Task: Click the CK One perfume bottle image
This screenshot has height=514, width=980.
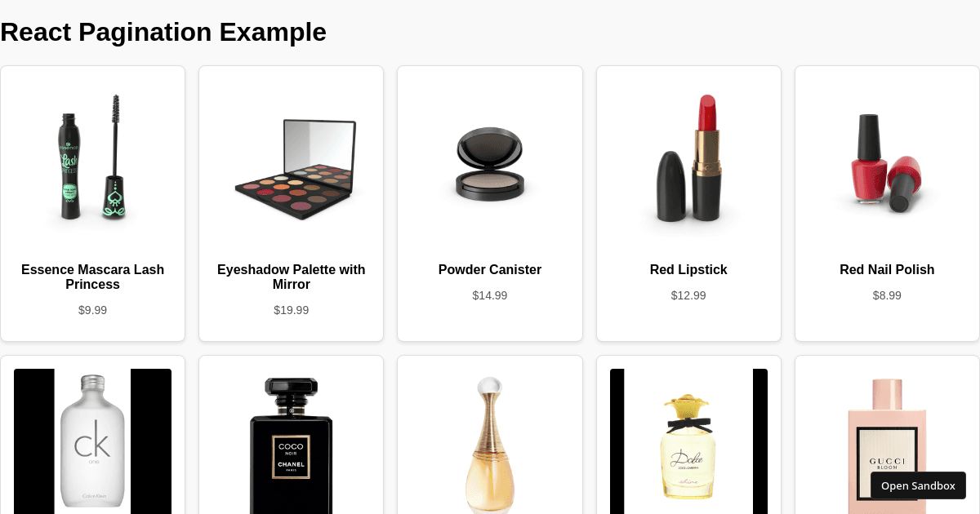Action: (92, 441)
